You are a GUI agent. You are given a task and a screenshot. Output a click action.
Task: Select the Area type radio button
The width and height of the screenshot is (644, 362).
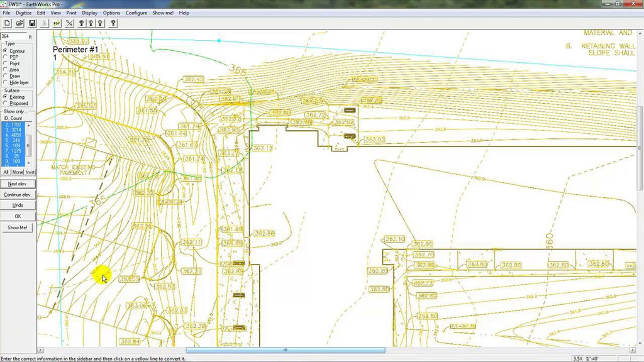coord(6,70)
